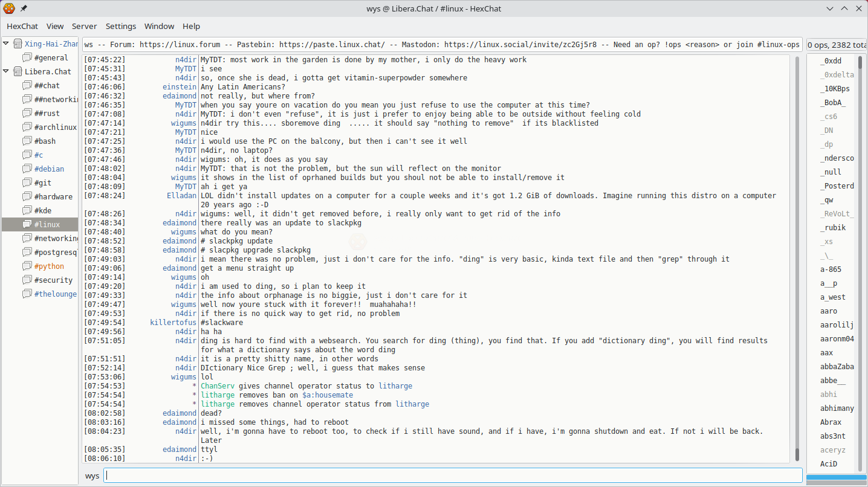This screenshot has height=487, width=868.
Task: Select user _rubik in user list
Action: point(833,228)
